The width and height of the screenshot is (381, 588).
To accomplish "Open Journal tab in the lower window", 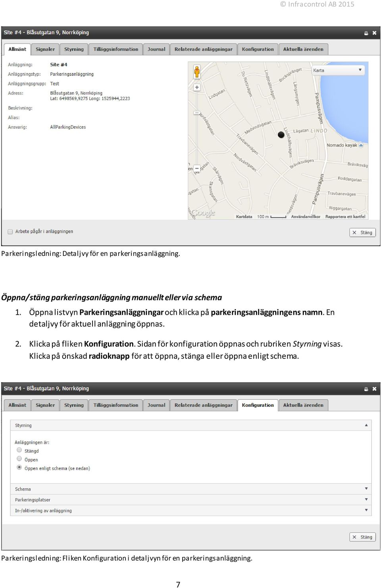I will click(156, 405).
